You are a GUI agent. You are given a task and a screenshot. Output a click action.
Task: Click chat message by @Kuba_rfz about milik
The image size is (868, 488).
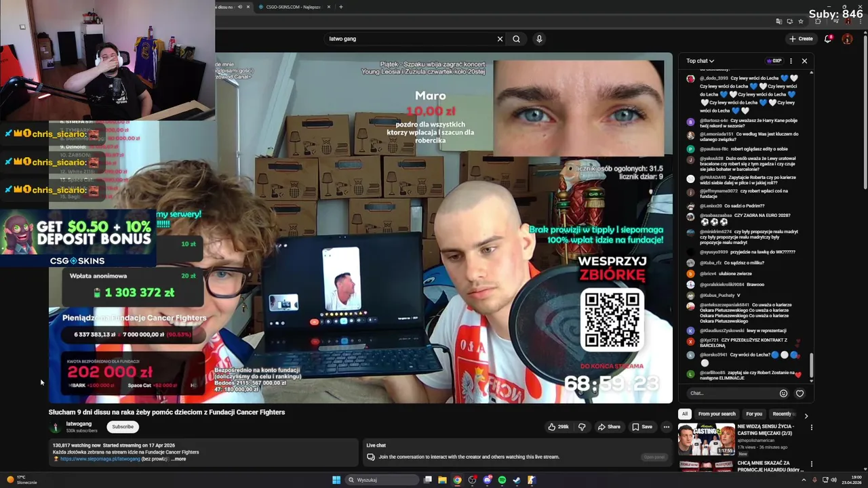(732, 263)
